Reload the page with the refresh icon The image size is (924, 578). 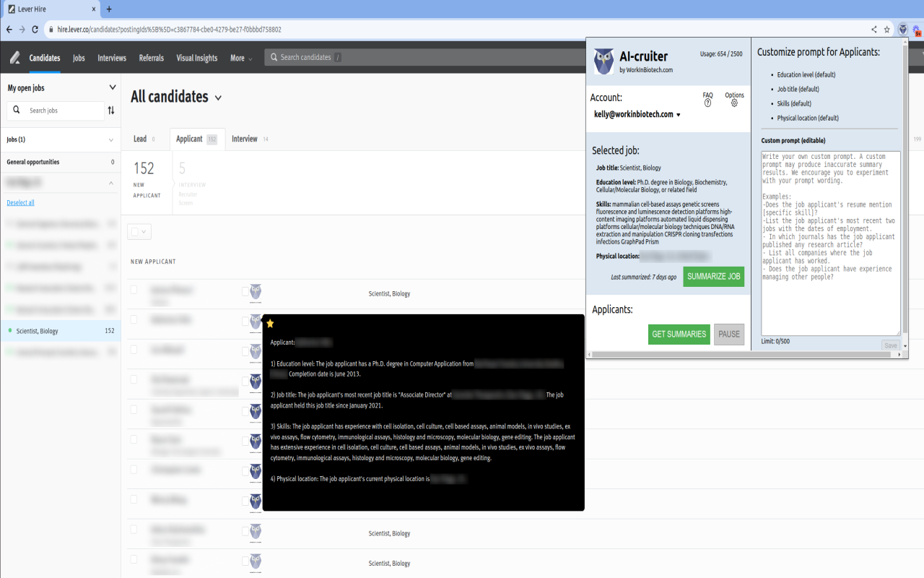pyautogui.click(x=35, y=30)
